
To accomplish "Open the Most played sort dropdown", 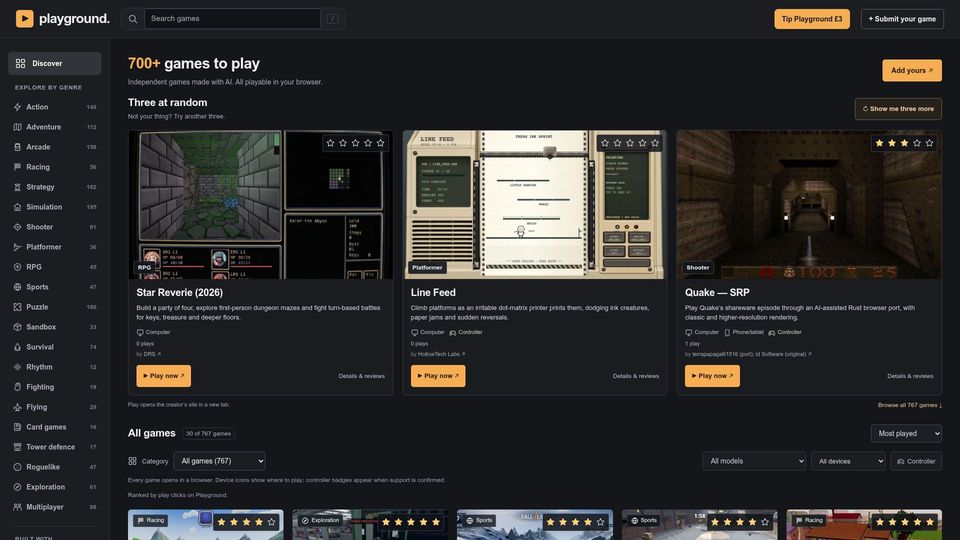I will (x=906, y=433).
